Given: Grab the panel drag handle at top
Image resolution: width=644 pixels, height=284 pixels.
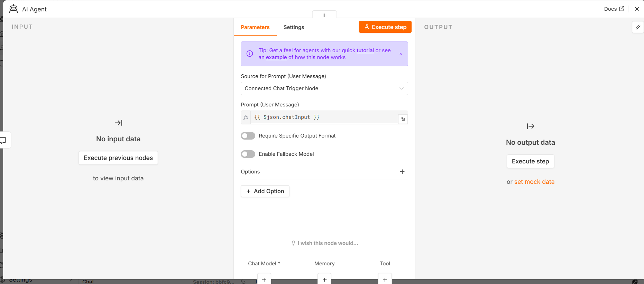Looking at the screenshot, I should coord(324,15).
